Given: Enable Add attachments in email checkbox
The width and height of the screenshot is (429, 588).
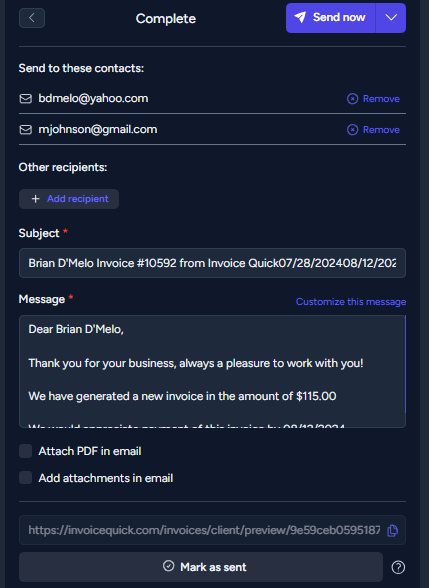Looking at the screenshot, I should [x=26, y=478].
